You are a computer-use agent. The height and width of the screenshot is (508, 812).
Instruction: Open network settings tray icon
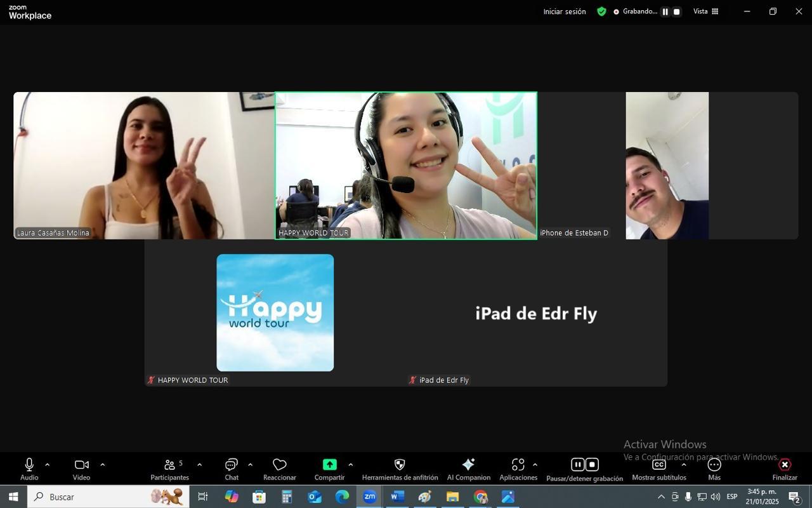pyautogui.click(x=702, y=497)
